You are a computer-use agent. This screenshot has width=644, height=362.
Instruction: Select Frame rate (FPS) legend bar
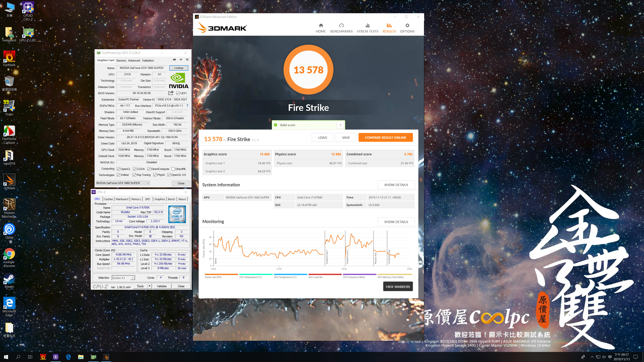221,274
